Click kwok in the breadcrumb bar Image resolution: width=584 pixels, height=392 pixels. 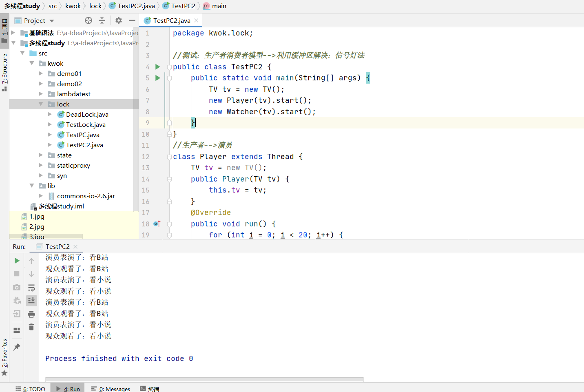(73, 6)
